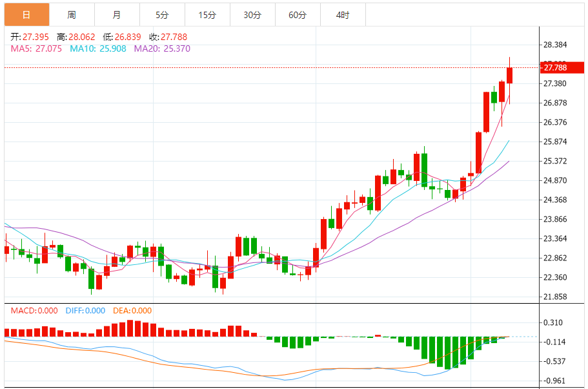Click the 25.874 price axis label
The width and height of the screenshot is (588, 389).
pyautogui.click(x=555, y=142)
